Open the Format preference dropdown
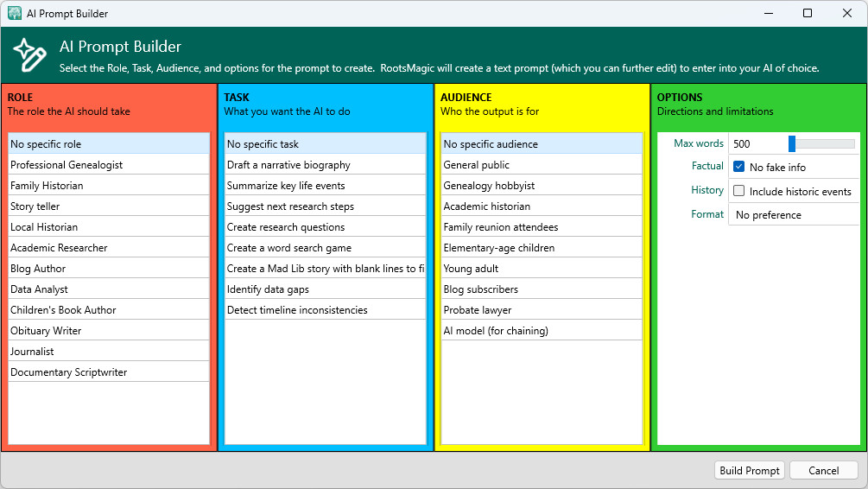The image size is (868, 489). point(793,215)
